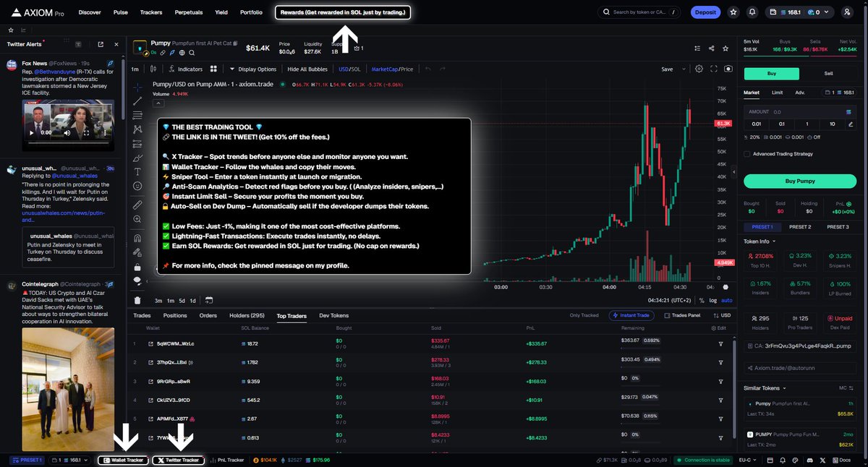This screenshot has height=467, width=868.
Task: Toggle percent scale on the chart
Action: [702, 300]
